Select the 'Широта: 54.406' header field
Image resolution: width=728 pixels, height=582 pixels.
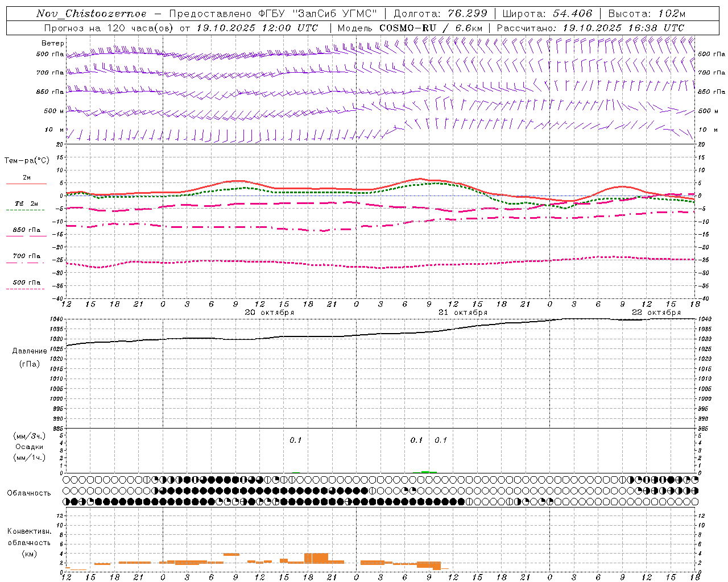tap(547, 14)
